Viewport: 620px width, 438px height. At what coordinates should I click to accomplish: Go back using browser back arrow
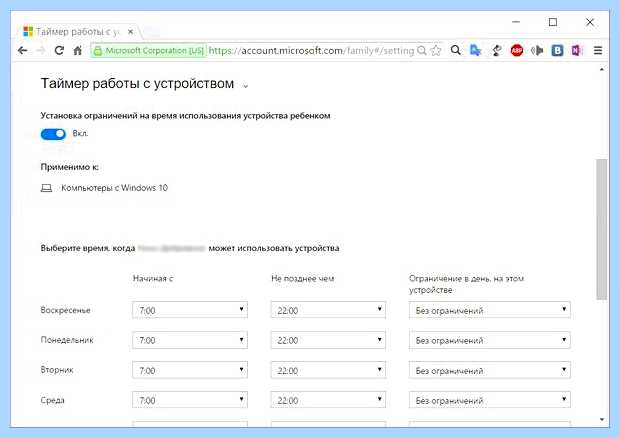[x=23, y=51]
